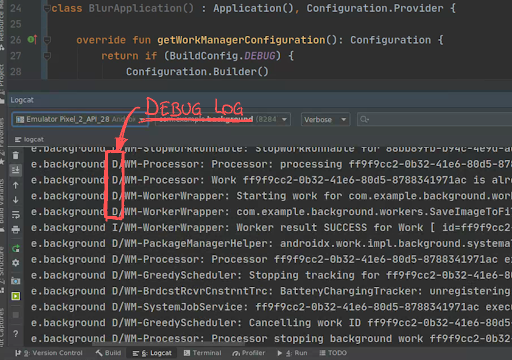Viewport: 512px width, 360px height.
Task: Click the Down the stack trace arrow
Action: click(x=16, y=200)
